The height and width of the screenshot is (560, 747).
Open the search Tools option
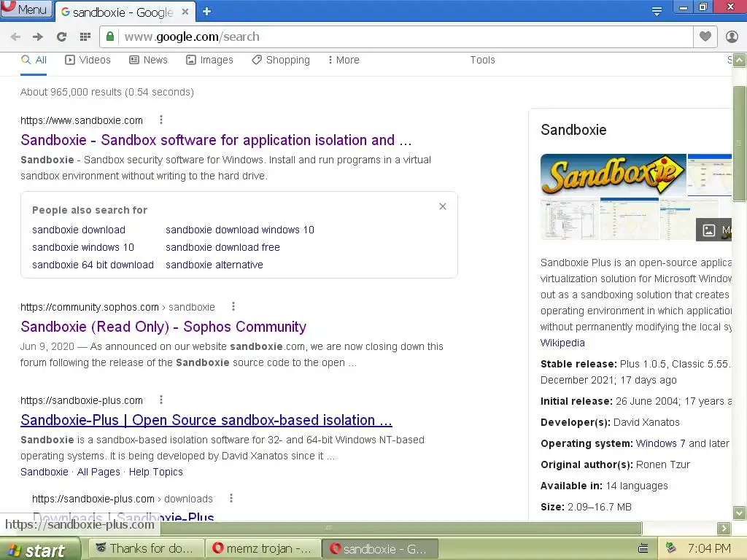point(483,60)
